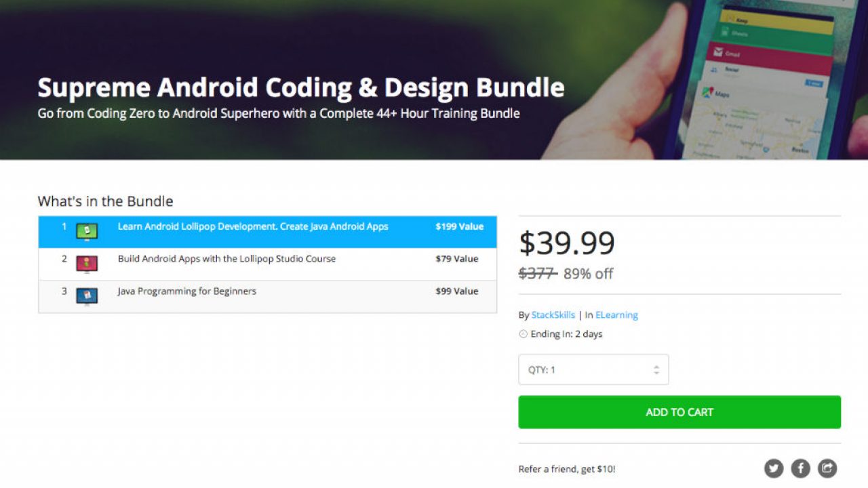This screenshot has width=868, height=488.
Task: Choose Java Programming for Beginners course
Action: coord(187,291)
